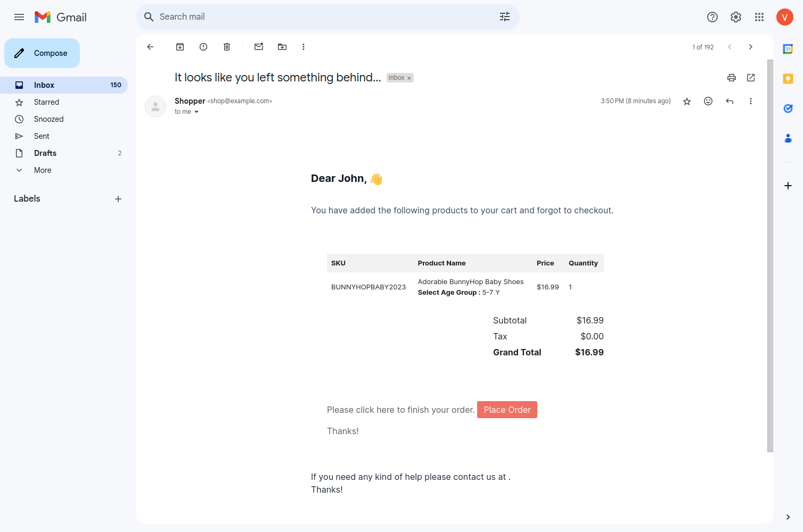Screen dimensions: 803x532
Task: Open the Drafts folder
Action: [64, 153]
